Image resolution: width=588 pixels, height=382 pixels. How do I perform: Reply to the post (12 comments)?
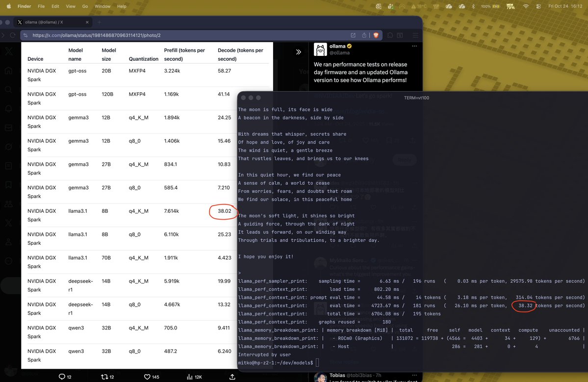(65, 377)
